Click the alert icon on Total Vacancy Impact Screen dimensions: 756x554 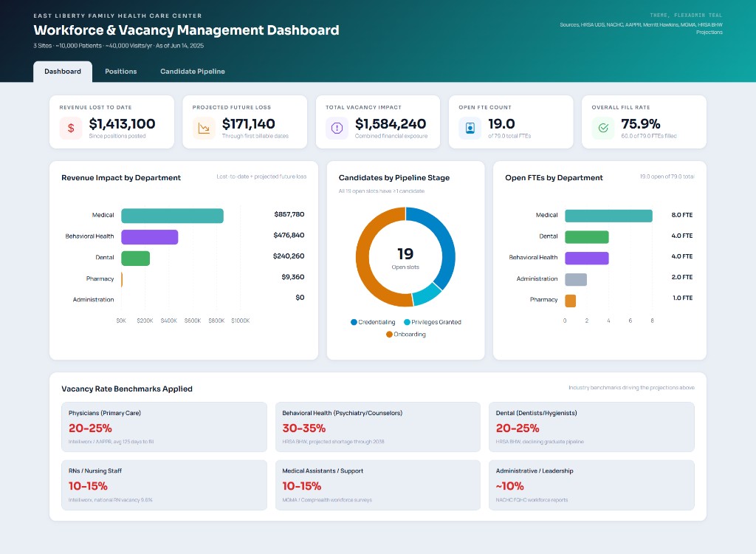tap(337, 128)
